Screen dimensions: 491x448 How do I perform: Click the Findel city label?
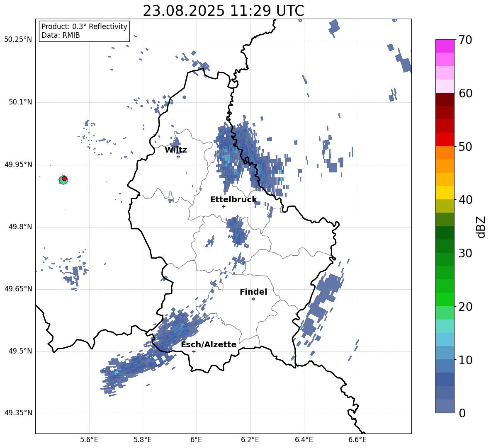coord(253,292)
